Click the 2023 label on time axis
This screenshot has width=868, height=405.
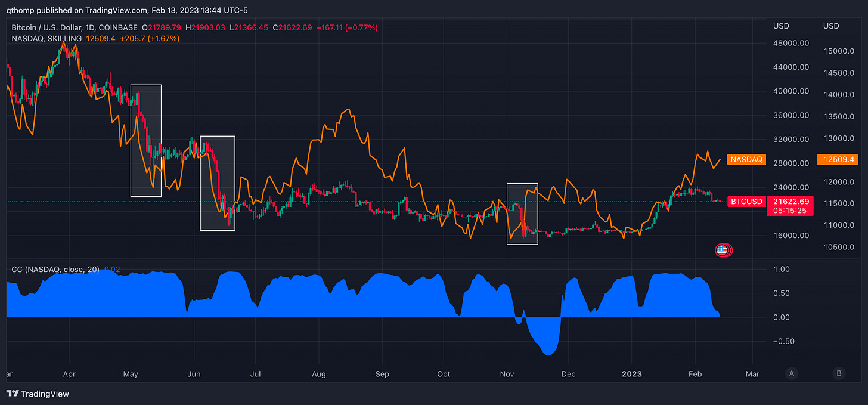(x=631, y=375)
